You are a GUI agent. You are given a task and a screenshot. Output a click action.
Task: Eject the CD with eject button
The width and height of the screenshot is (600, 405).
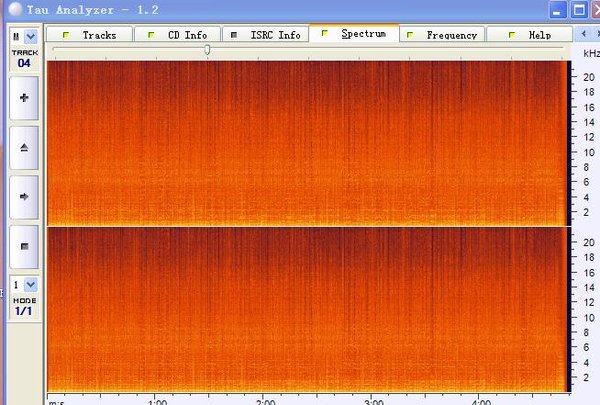24,148
